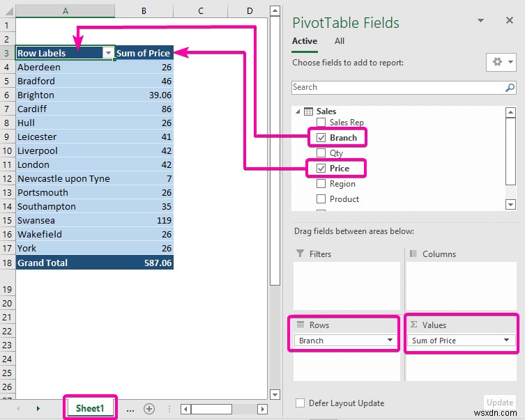
Task: Open the PivotTable Fields tools gear menu
Action: [x=501, y=62]
